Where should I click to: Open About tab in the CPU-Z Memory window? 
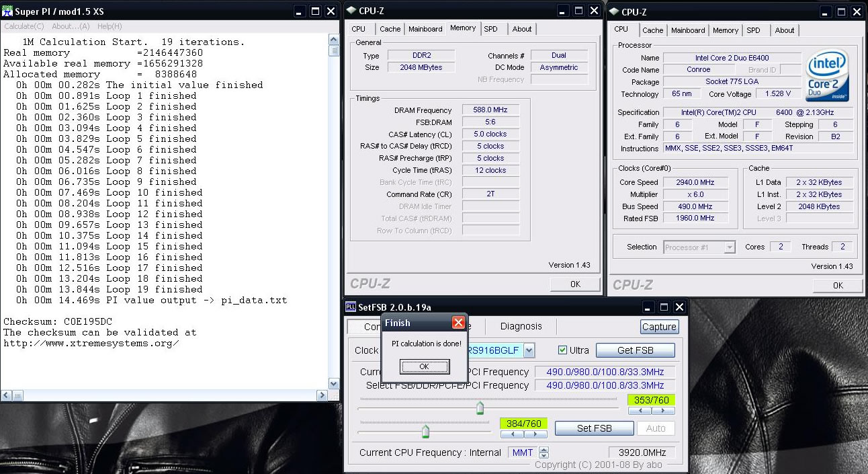(522, 29)
